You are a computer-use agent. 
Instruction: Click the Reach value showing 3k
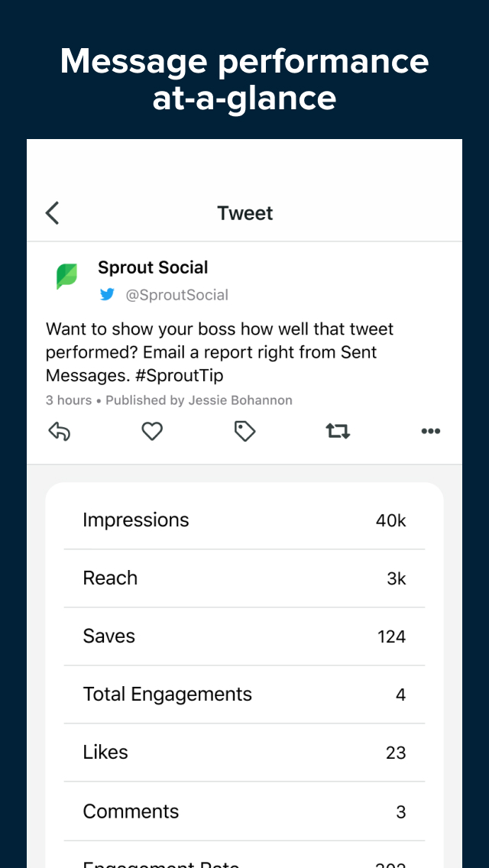(397, 578)
